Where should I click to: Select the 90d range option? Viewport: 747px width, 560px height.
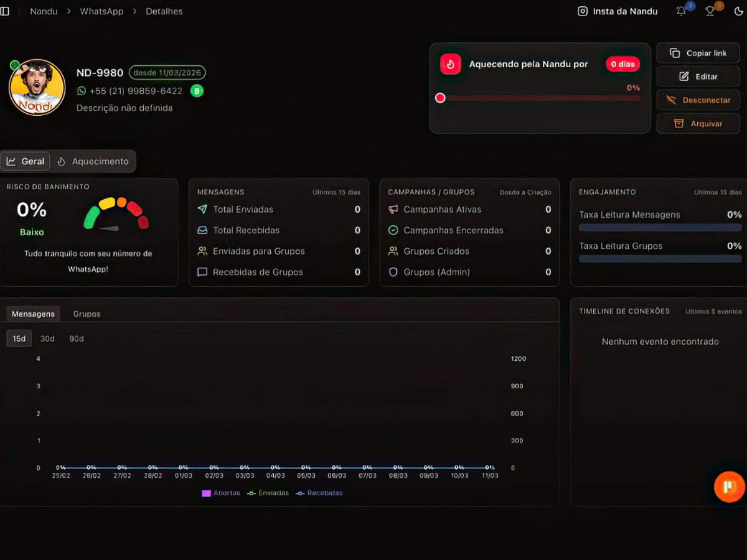[x=77, y=338]
